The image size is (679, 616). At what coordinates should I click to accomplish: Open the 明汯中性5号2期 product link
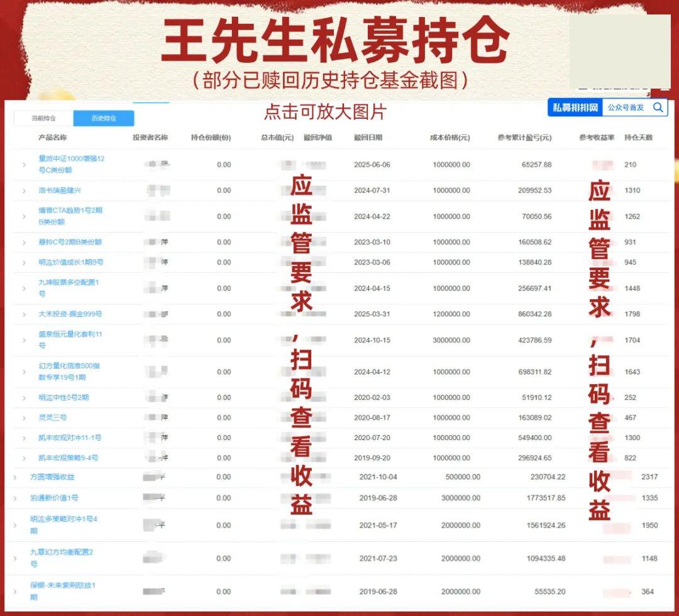tap(63, 397)
